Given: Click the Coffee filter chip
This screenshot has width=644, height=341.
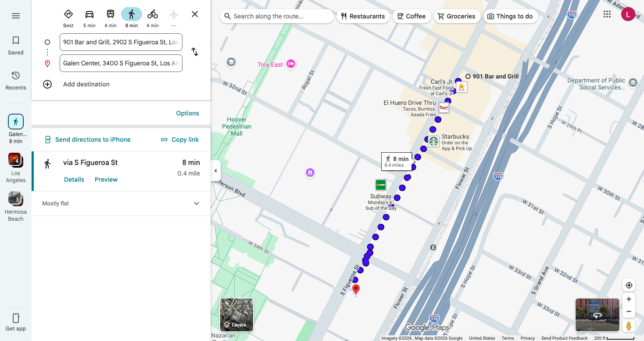Looking at the screenshot, I should pos(411,16).
